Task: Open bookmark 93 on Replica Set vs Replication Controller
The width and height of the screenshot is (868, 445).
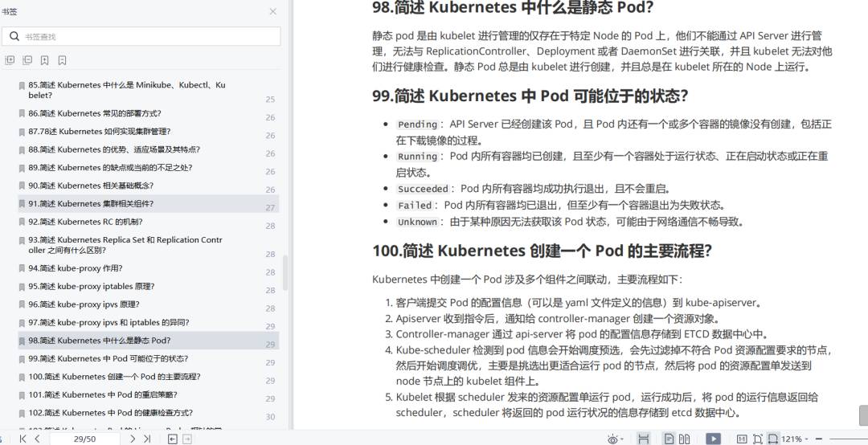Action: click(x=149, y=245)
